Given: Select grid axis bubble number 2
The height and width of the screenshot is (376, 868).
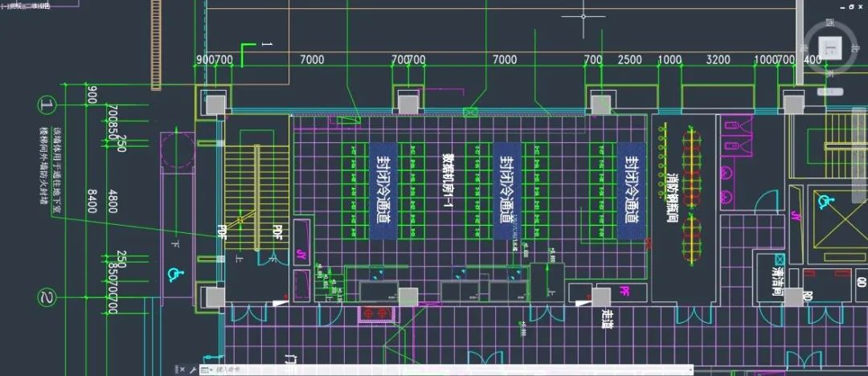Looking at the screenshot, I should tap(48, 300).
